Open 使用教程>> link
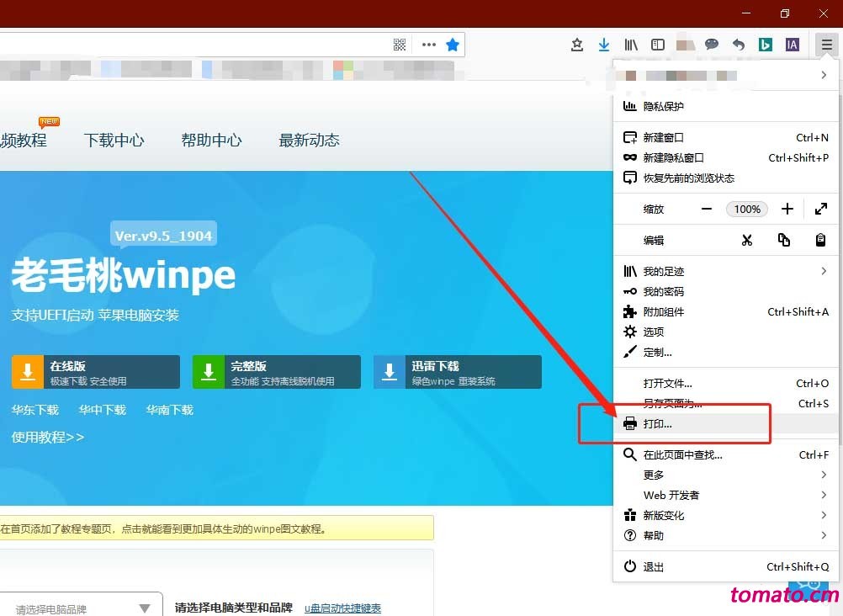The image size is (843, 616). coord(48,438)
